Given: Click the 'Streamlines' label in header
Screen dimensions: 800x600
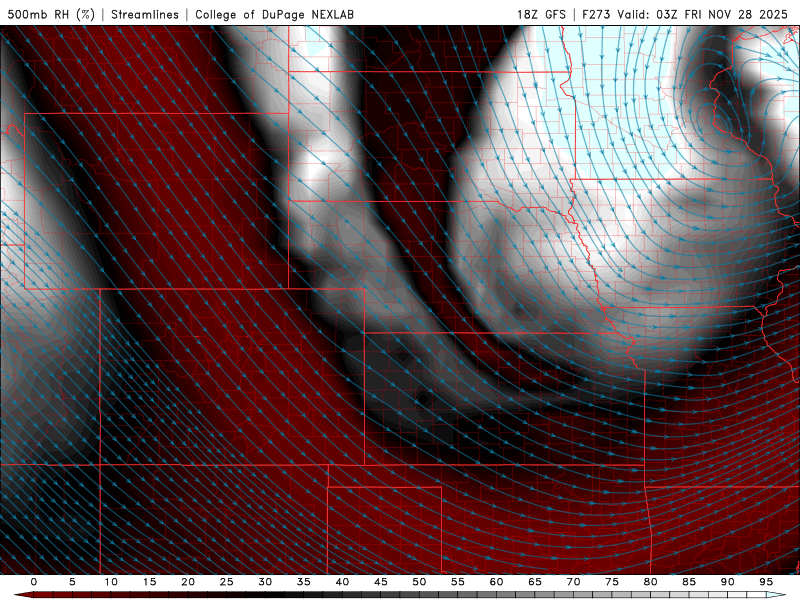Looking at the screenshot, I should coord(145,14).
